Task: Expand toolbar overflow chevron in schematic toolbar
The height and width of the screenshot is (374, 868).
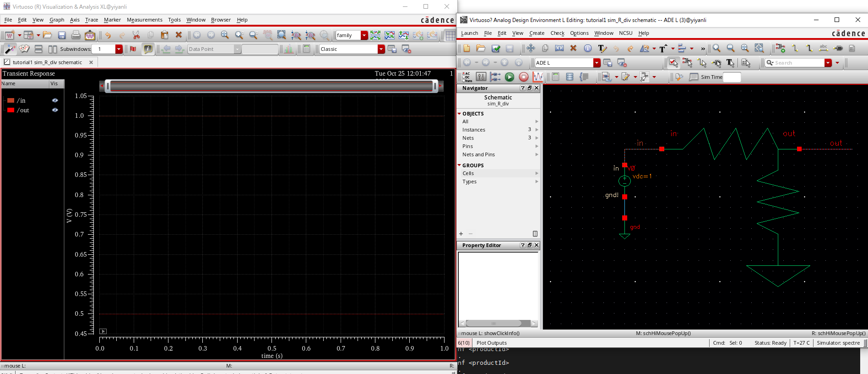Action: 703,48
